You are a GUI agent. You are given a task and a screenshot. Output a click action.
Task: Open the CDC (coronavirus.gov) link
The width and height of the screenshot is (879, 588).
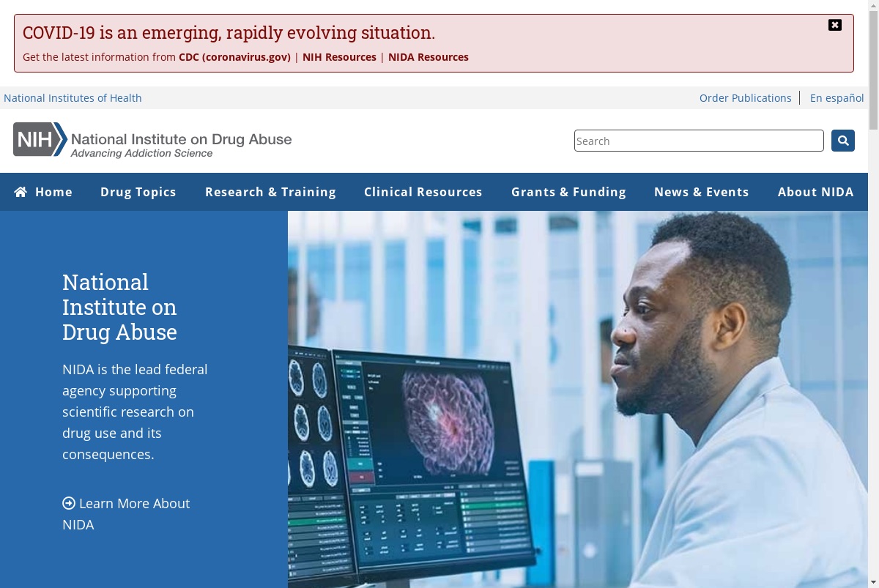234,57
